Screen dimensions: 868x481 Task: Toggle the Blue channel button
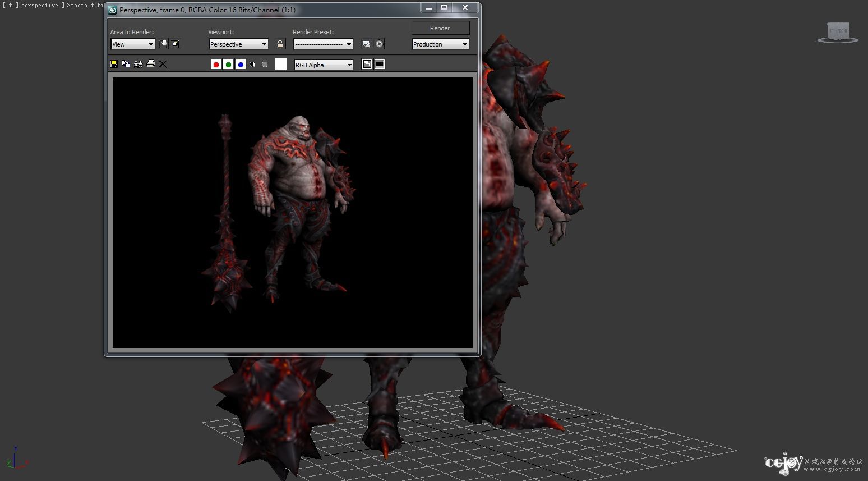(241, 65)
